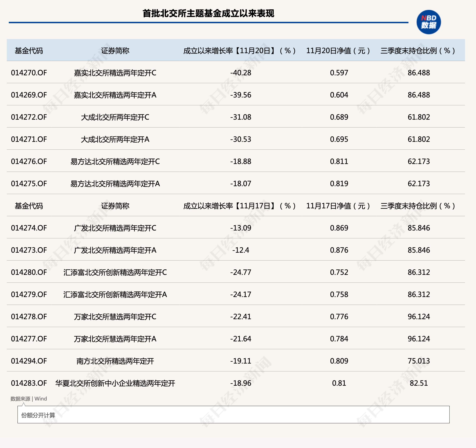Select fund code 014272.OF

pyautogui.click(x=29, y=117)
